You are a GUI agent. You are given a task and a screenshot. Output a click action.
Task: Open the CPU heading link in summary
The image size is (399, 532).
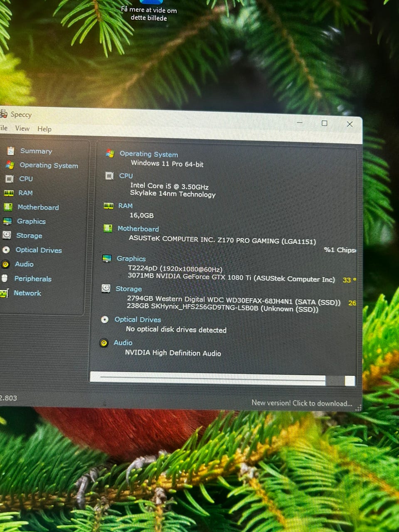coord(126,176)
